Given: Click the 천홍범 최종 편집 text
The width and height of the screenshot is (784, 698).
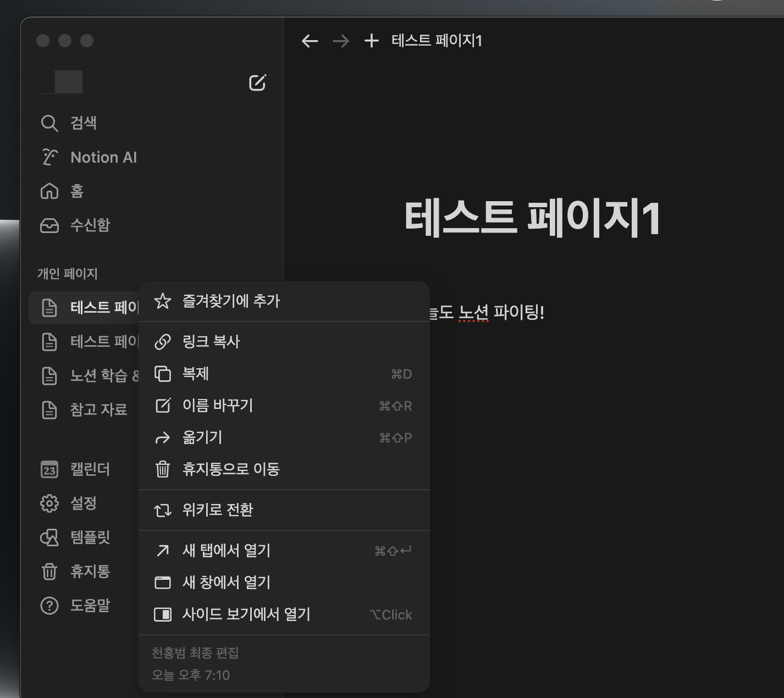Looking at the screenshot, I should pos(195,653).
